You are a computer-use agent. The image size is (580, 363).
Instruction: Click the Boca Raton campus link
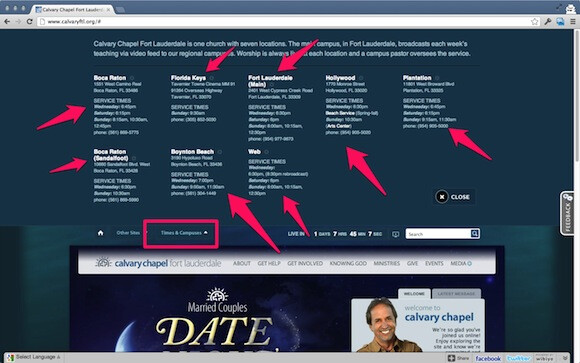click(x=109, y=78)
